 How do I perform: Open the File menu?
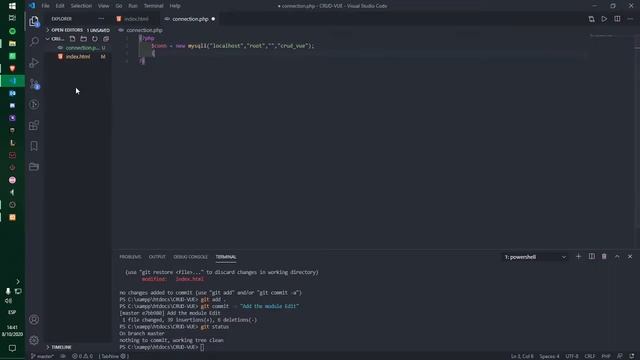45,6
